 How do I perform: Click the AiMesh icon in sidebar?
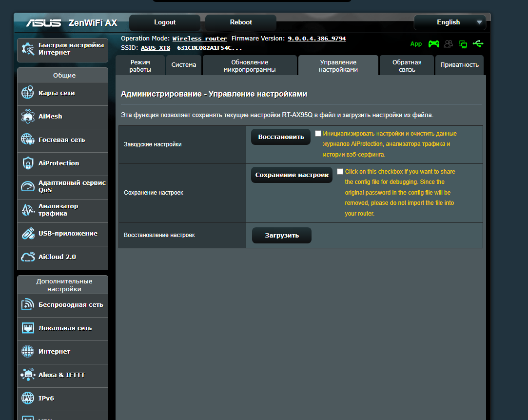point(28,116)
